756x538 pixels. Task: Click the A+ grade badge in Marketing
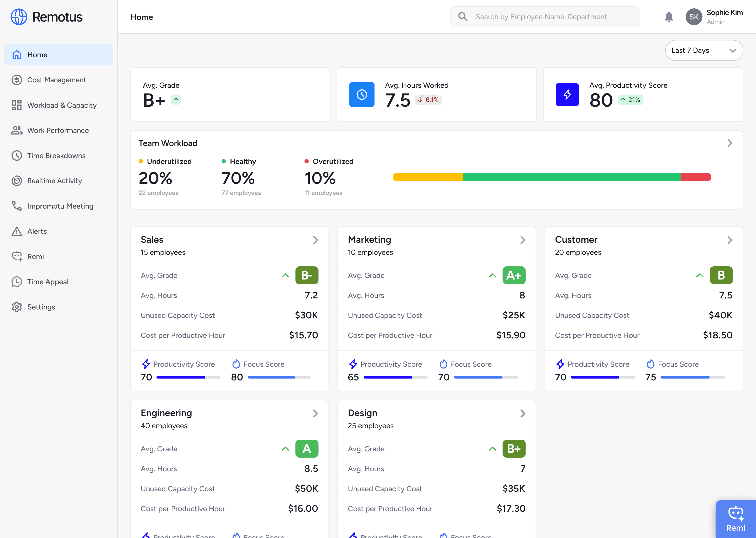[514, 275]
